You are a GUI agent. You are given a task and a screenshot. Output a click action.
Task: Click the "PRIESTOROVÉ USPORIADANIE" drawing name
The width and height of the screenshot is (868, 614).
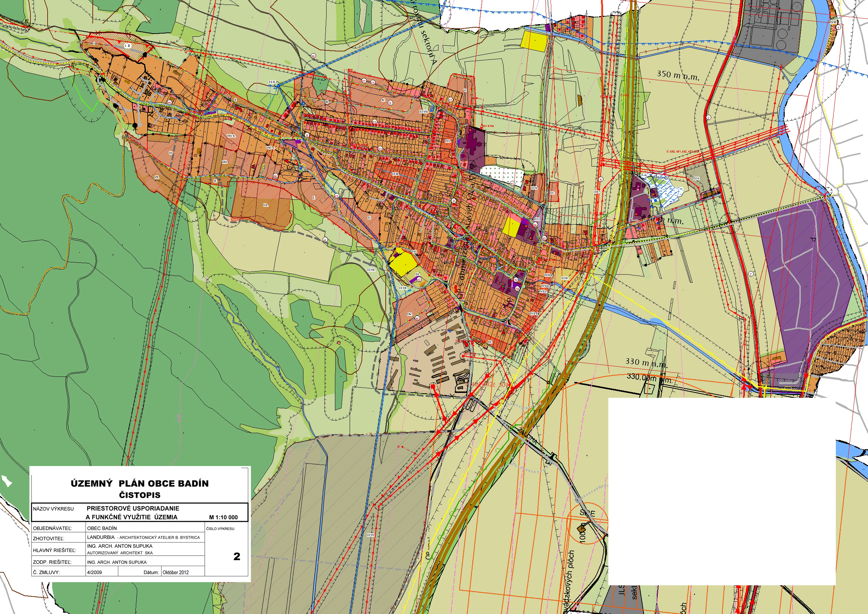coord(133,508)
